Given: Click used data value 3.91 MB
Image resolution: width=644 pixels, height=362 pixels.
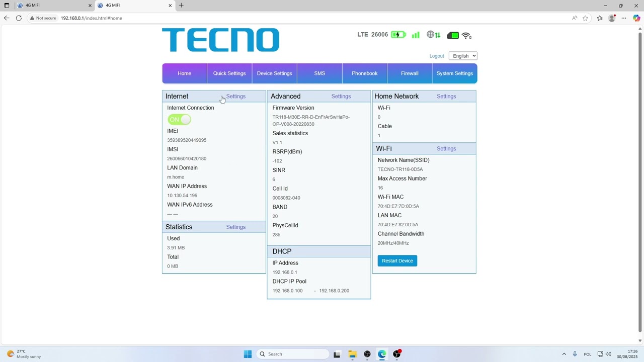Looking at the screenshot, I should (176, 248).
